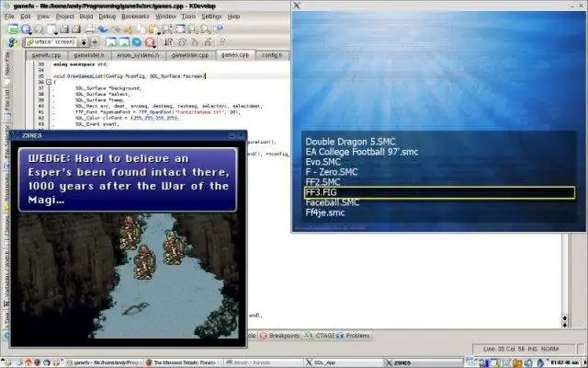The width and height of the screenshot is (588, 368).
Task: Click the WEDGE dialogue box in ZSNES
Action: (128, 179)
